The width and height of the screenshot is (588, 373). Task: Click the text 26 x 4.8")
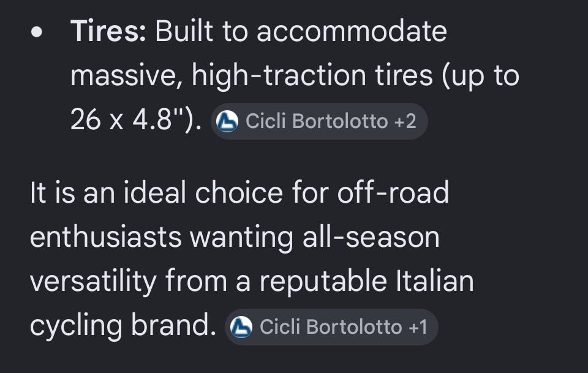click(x=136, y=121)
